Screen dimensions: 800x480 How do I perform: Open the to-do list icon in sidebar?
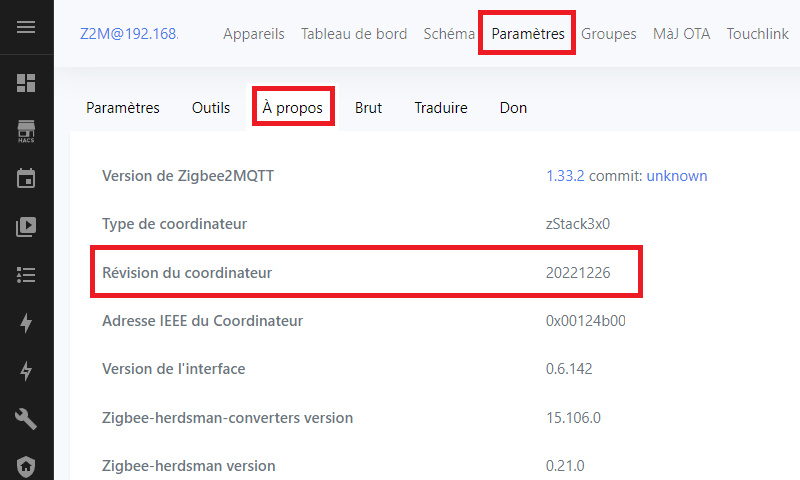coord(26,275)
